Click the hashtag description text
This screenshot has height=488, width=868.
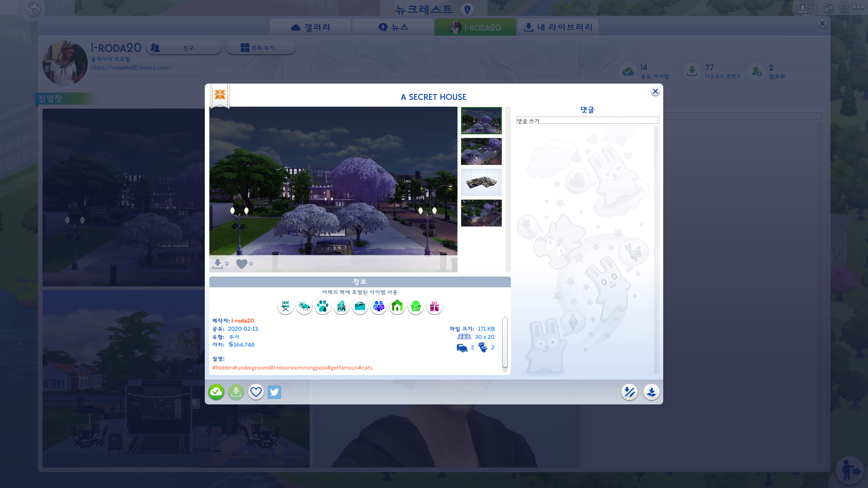click(292, 368)
